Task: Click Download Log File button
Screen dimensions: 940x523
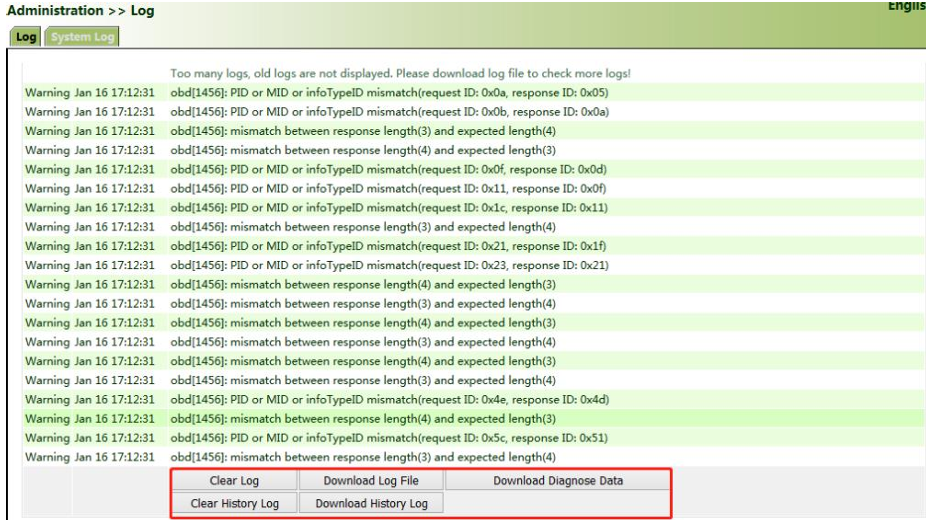Action: pyautogui.click(x=371, y=480)
